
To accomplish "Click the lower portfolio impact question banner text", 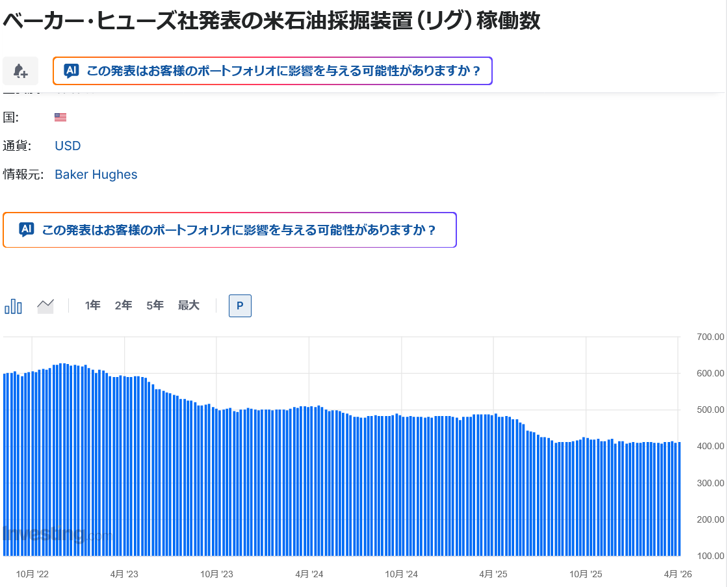I will click(x=239, y=230).
